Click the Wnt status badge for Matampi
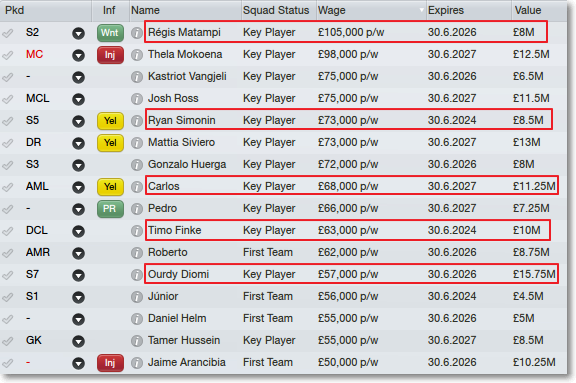Viewport: 576px width, 383px height. (110, 33)
